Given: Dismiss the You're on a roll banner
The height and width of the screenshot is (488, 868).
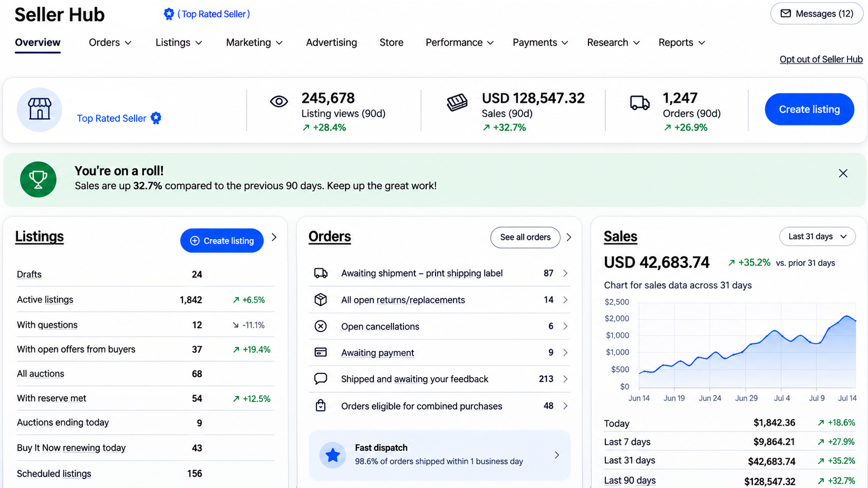Looking at the screenshot, I should pos(843,173).
